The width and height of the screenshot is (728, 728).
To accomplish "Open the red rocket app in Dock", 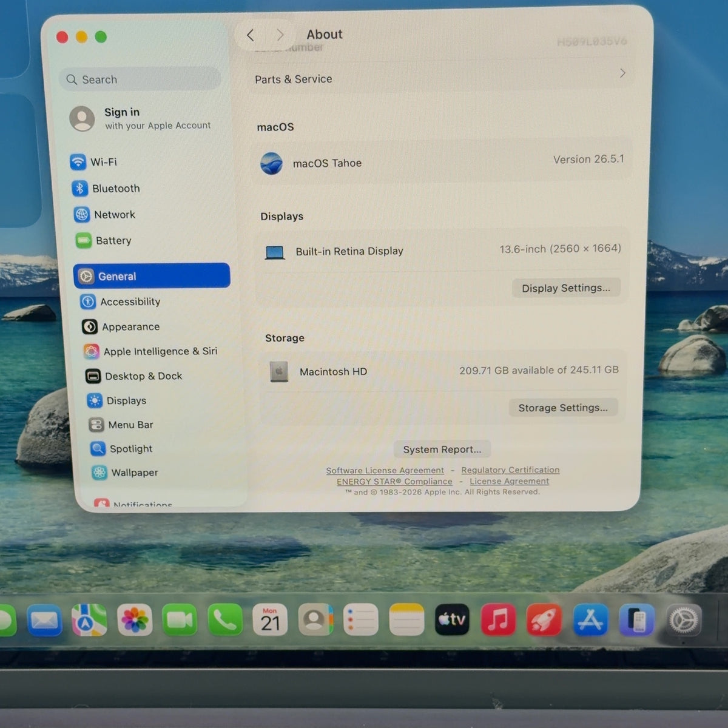I will point(544,620).
